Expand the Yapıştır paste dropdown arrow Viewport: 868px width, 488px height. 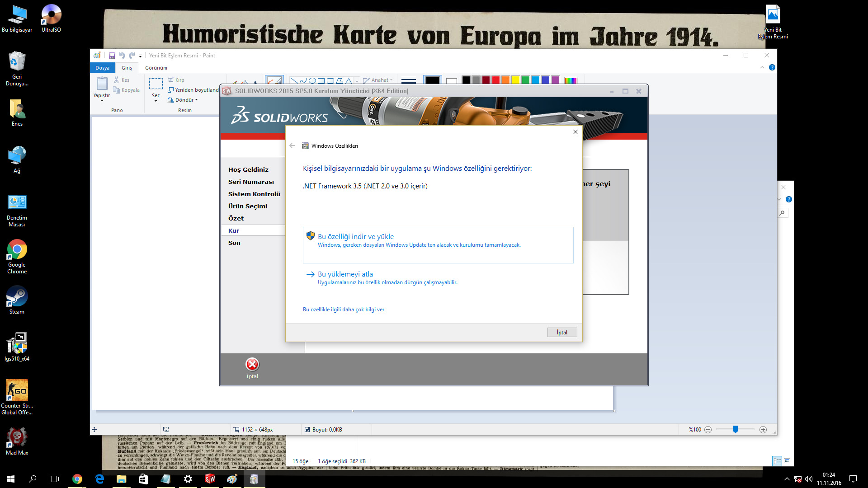coord(102,101)
